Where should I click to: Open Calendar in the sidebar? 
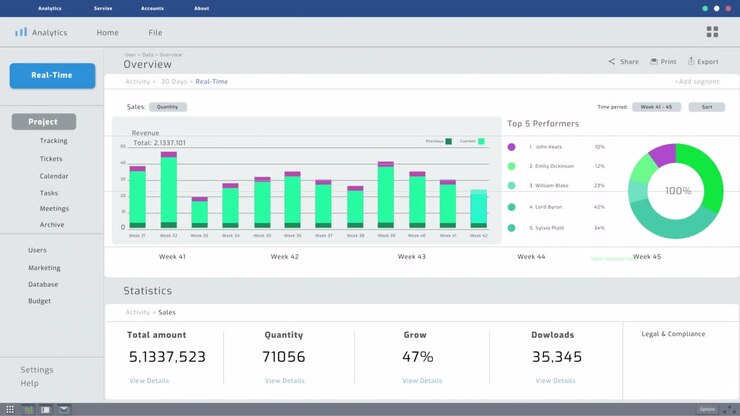click(x=54, y=176)
